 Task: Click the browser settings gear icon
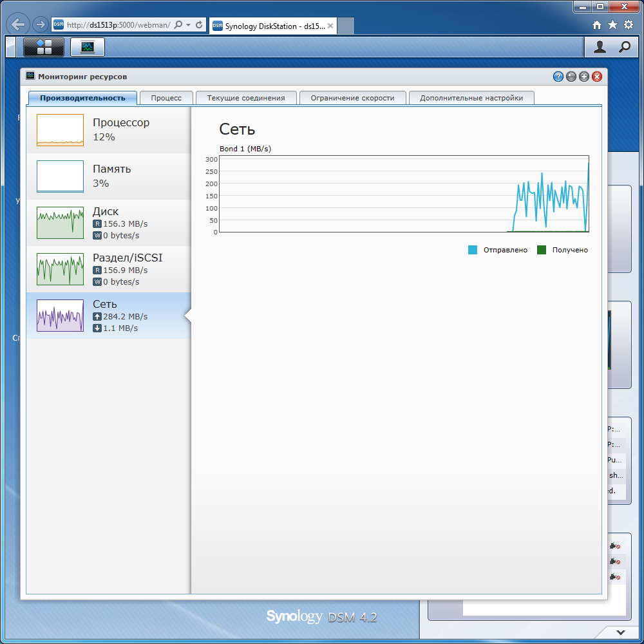[x=629, y=24]
